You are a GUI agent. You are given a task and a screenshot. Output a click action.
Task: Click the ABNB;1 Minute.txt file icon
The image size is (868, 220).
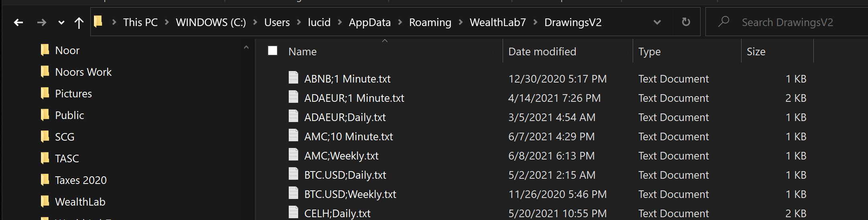pos(293,78)
